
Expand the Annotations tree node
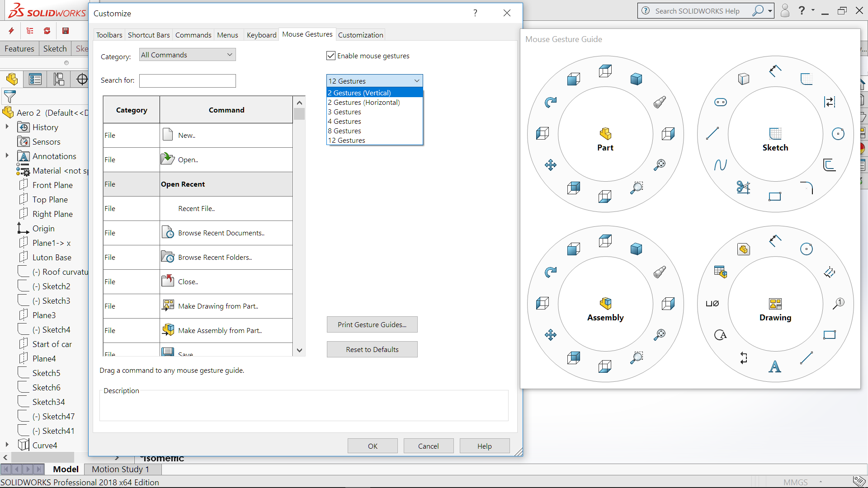[7, 156]
